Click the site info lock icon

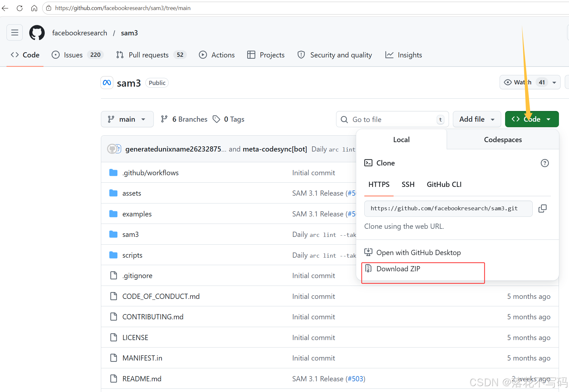pos(49,8)
